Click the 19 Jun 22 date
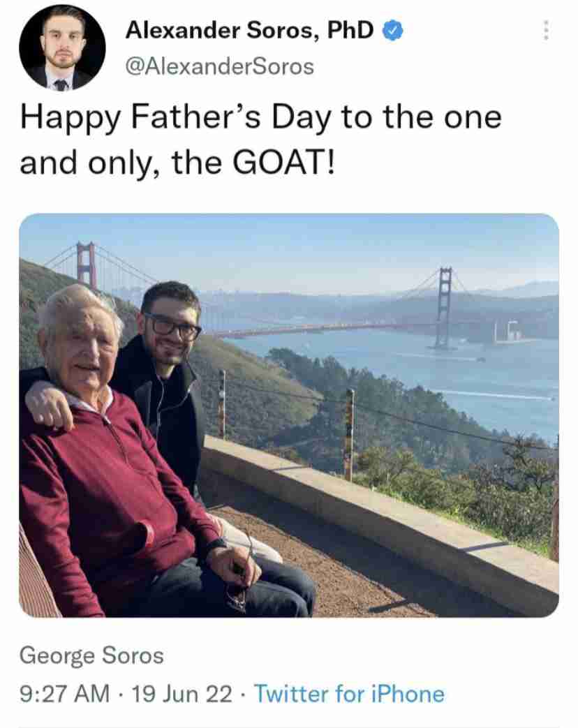This screenshot has height=728, width=578. (x=182, y=694)
